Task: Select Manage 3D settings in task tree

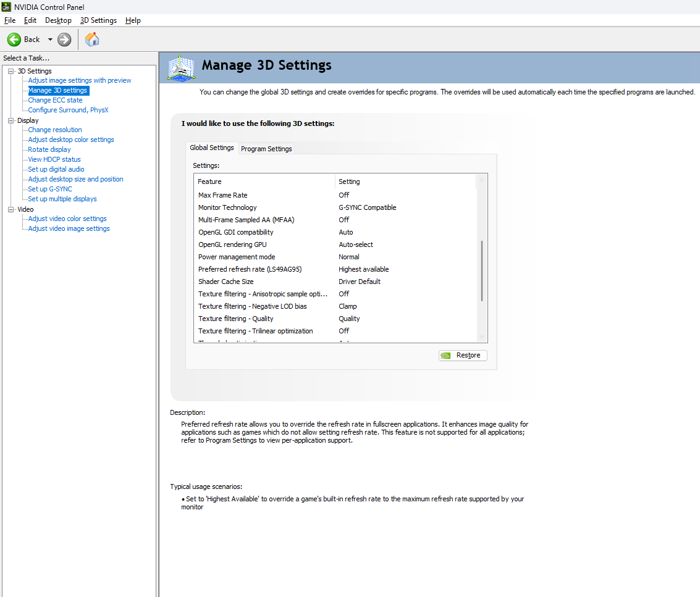Action: tap(58, 90)
